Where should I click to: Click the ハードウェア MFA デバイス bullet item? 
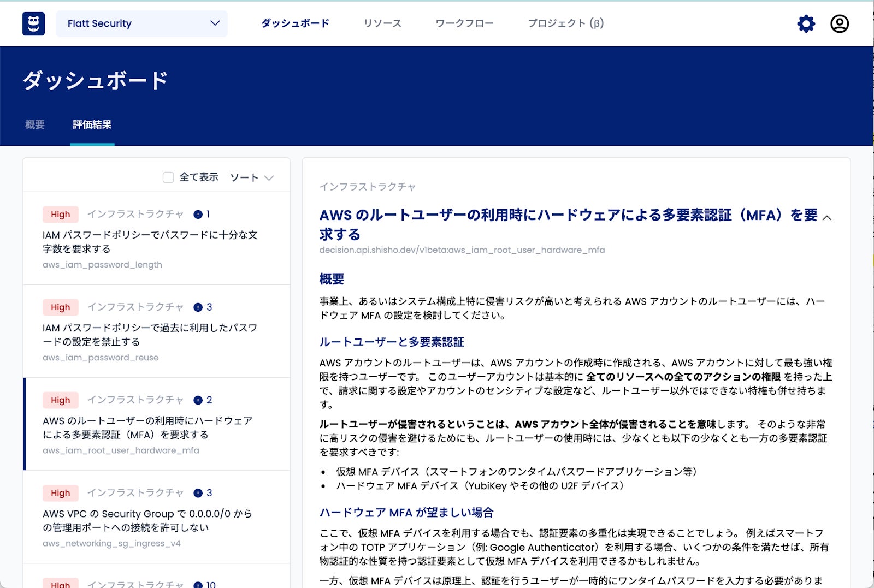tap(480, 486)
